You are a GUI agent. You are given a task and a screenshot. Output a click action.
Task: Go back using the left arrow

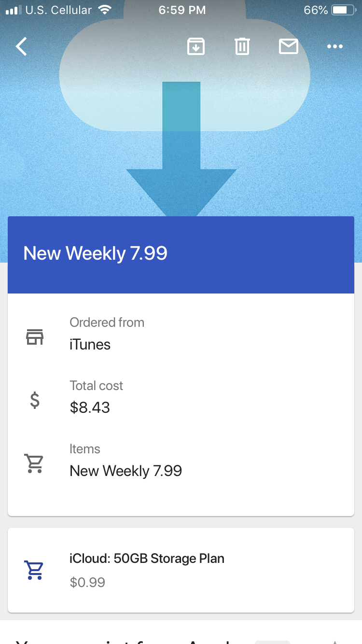pos(22,47)
